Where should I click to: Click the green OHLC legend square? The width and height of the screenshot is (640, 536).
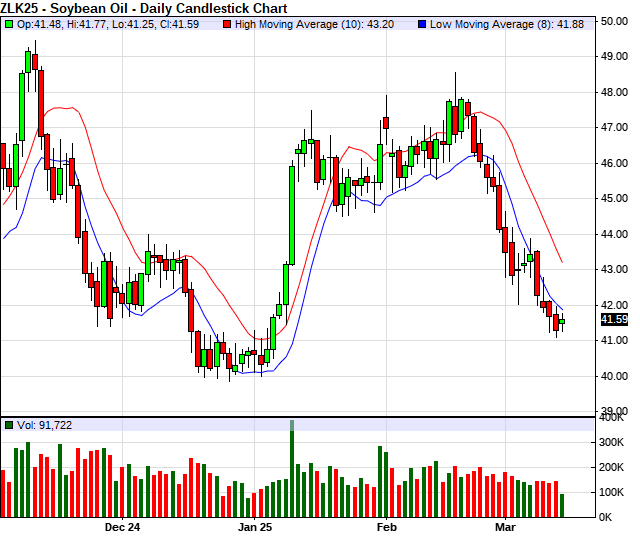(x=9, y=24)
